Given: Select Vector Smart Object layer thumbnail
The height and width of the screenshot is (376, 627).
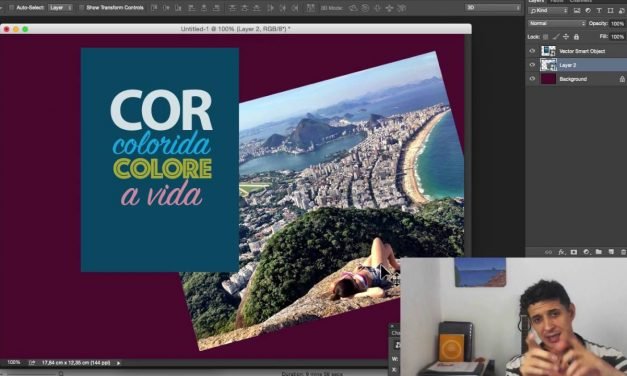Looking at the screenshot, I should click(548, 51).
